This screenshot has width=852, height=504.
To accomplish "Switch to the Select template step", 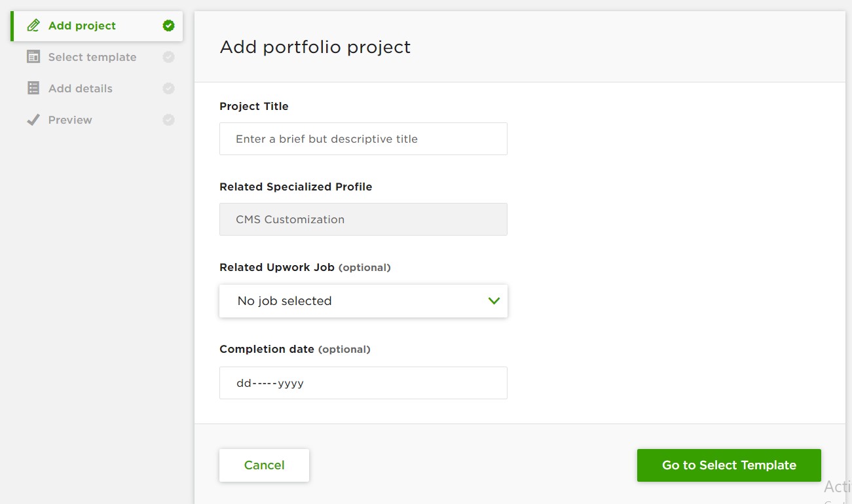I will pyautogui.click(x=92, y=57).
